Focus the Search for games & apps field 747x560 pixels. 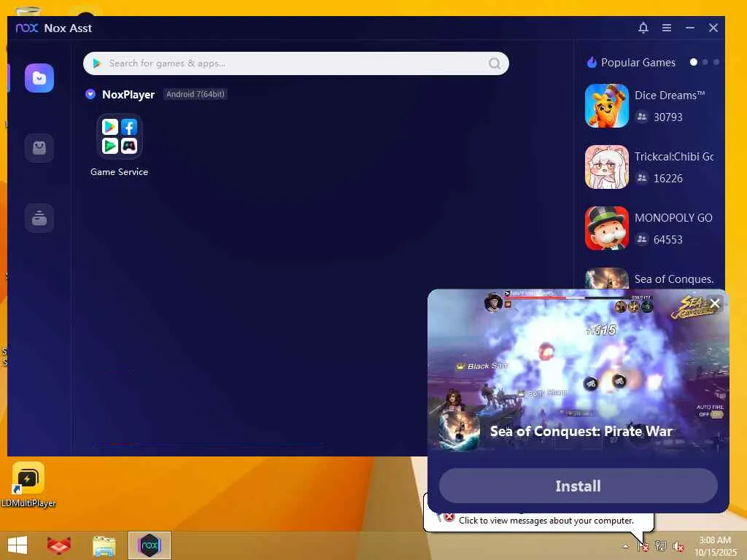tap(296, 63)
